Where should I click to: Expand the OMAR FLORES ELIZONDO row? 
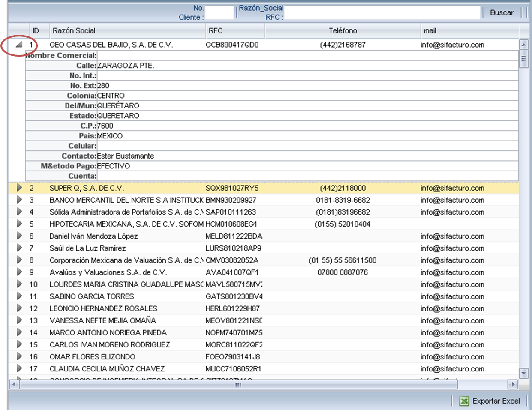19,356
